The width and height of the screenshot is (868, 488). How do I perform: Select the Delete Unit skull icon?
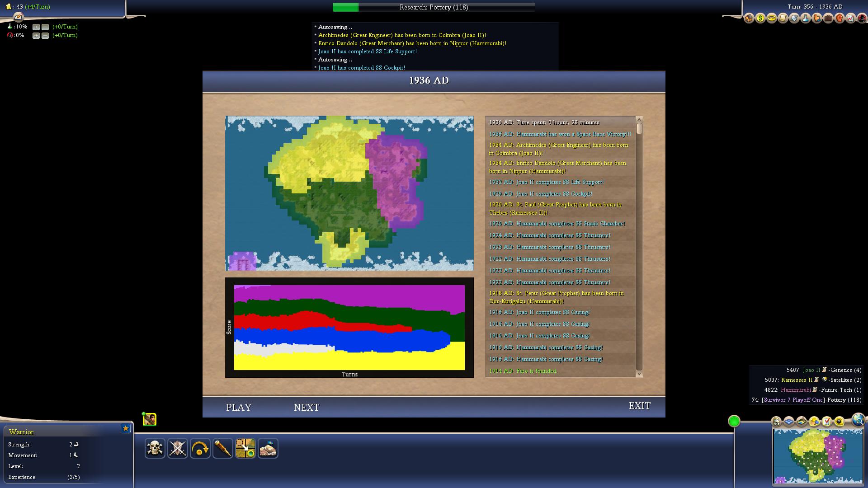(155, 448)
